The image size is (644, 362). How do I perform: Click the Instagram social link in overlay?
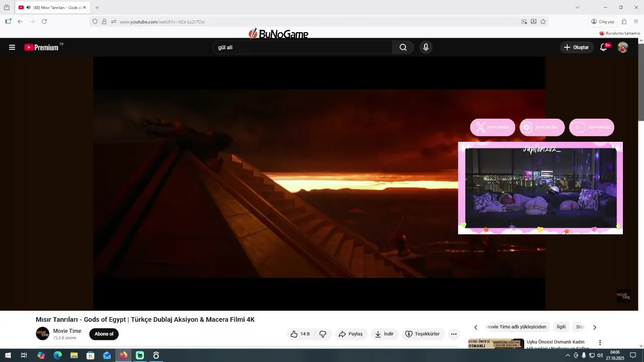tap(542, 127)
